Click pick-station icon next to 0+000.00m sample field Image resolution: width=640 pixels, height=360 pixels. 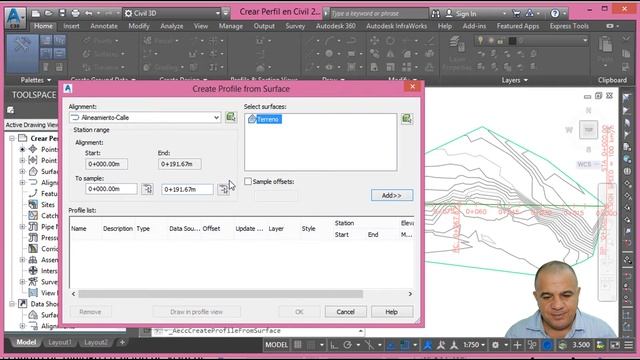point(147,189)
